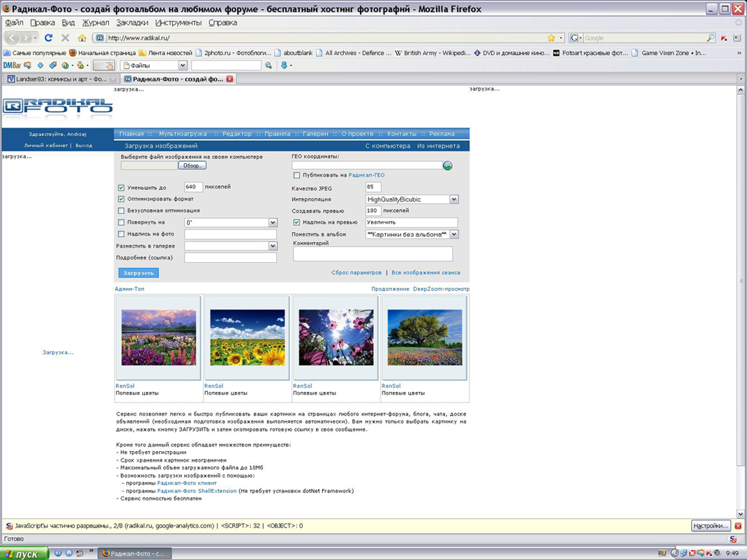
Task: Open the DMBar logo menu
Action: click(x=13, y=66)
